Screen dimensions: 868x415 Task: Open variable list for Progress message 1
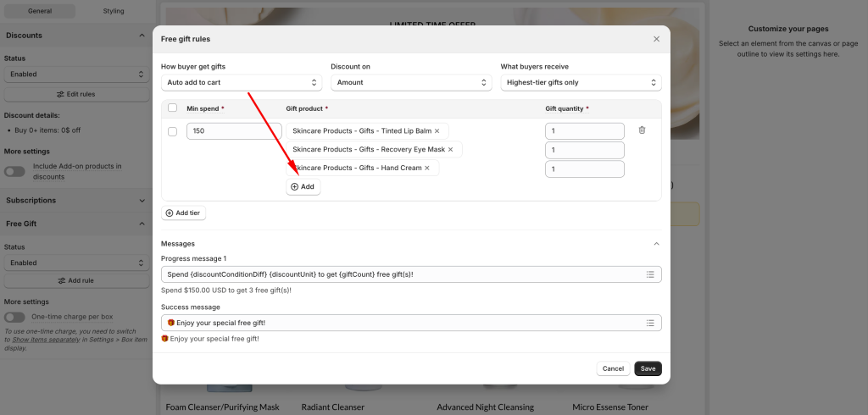[x=650, y=274]
